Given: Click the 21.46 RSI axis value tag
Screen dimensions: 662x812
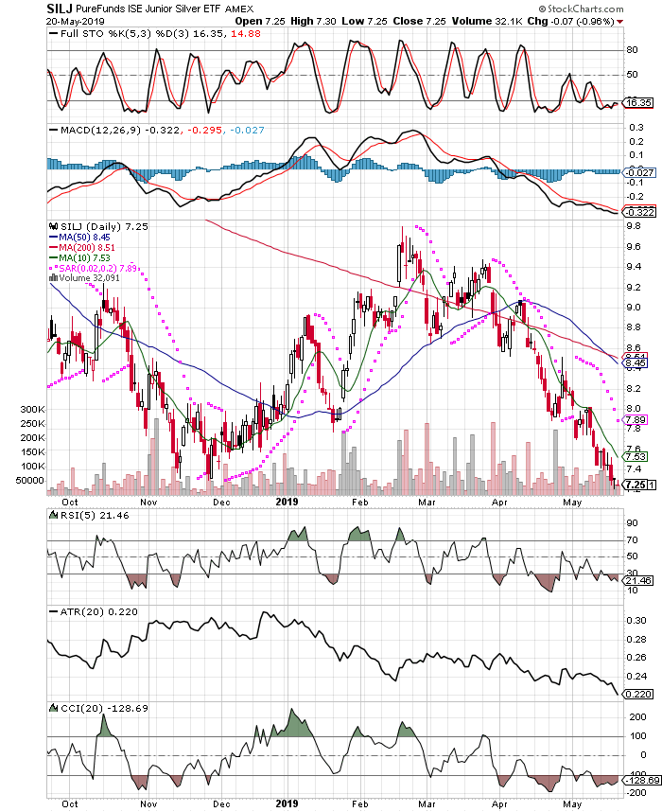Looking at the screenshot, I should pyautogui.click(x=638, y=580).
